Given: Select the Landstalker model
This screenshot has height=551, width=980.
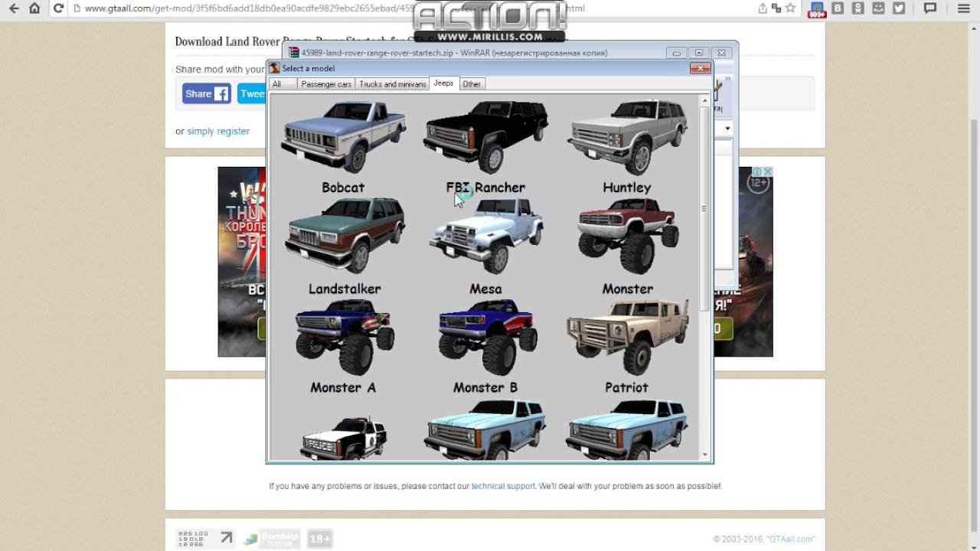Looking at the screenshot, I should (345, 236).
